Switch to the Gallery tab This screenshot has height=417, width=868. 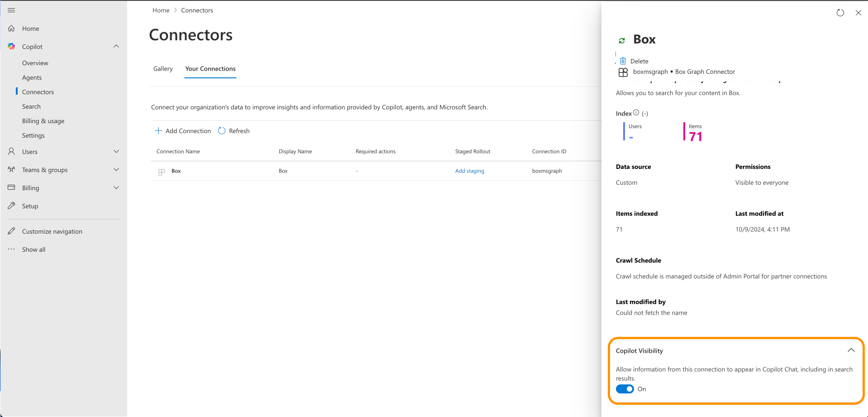163,69
